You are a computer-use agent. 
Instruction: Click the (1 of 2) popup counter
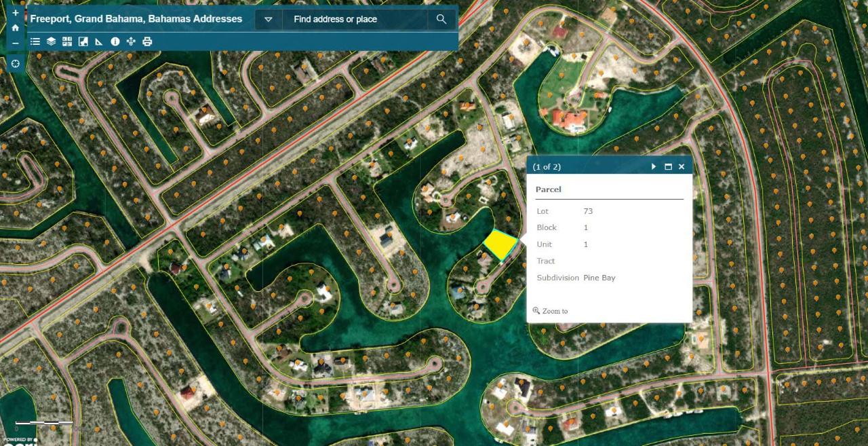(547, 166)
